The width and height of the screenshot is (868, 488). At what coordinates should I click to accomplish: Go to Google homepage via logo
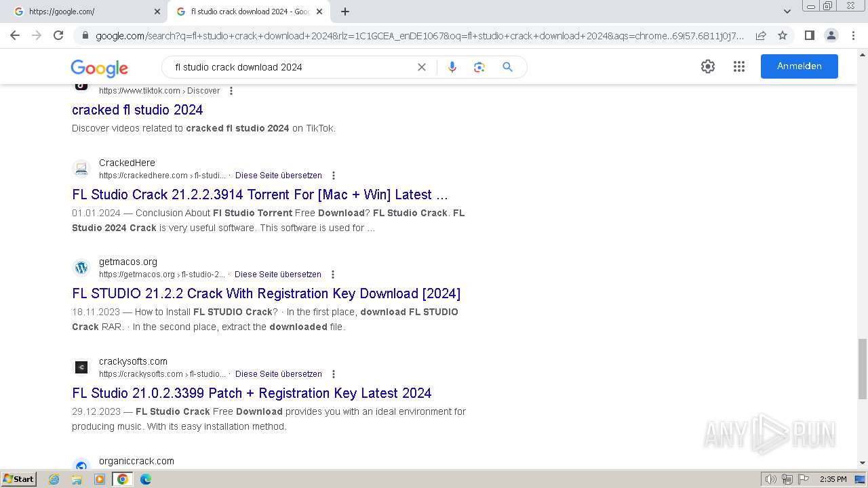point(99,68)
